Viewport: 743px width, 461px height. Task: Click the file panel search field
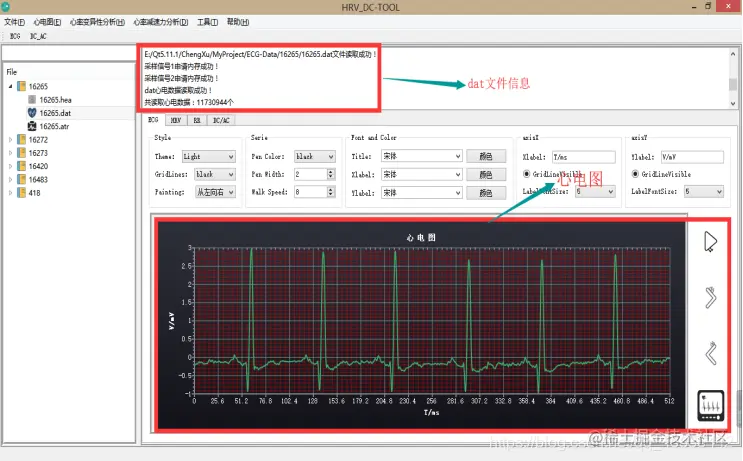(x=68, y=53)
